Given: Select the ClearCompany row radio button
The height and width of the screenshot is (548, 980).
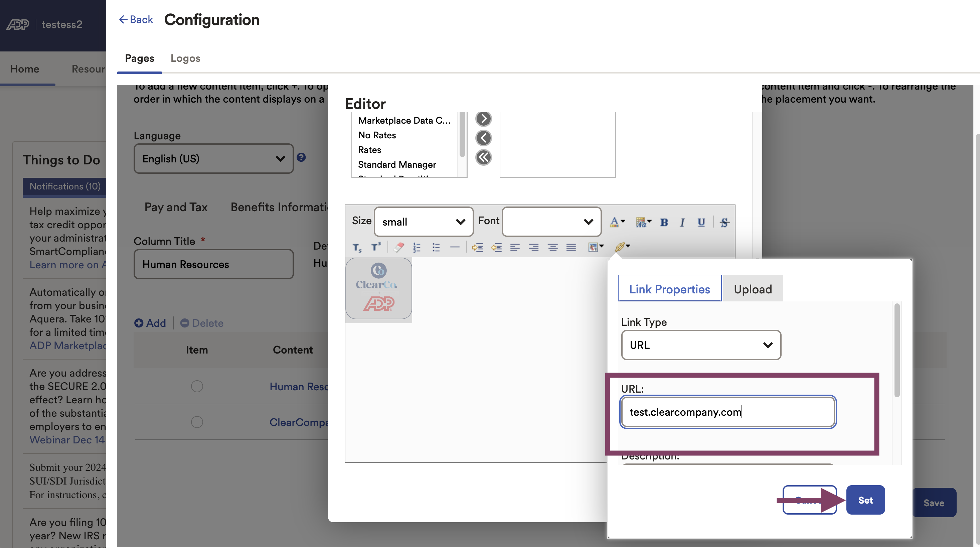Looking at the screenshot, I should (x=197, y=422).
